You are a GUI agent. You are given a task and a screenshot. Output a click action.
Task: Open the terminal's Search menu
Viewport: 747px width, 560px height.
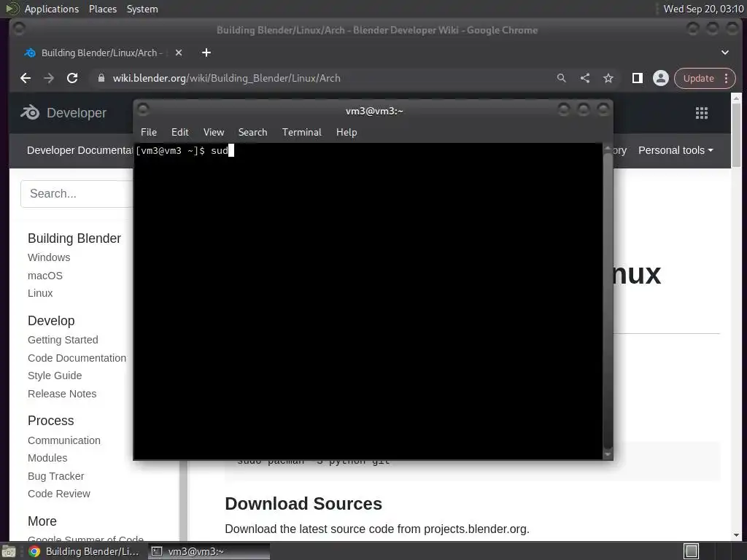point(252,133)
